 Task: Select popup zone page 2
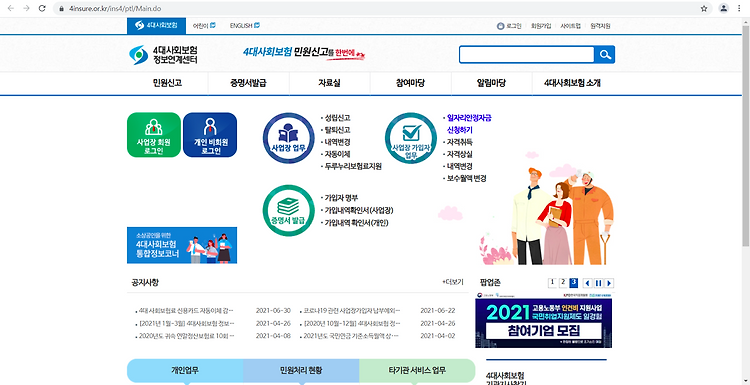click(x=563, y=283)
